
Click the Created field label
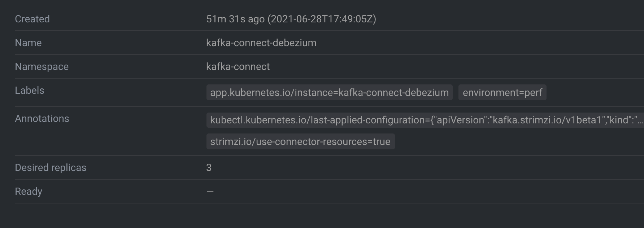click(32, 19)
